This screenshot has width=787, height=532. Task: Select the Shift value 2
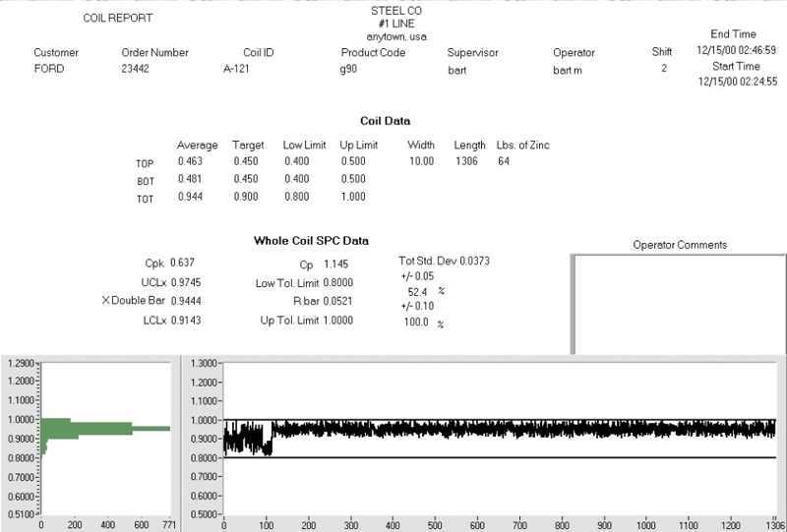664,69
